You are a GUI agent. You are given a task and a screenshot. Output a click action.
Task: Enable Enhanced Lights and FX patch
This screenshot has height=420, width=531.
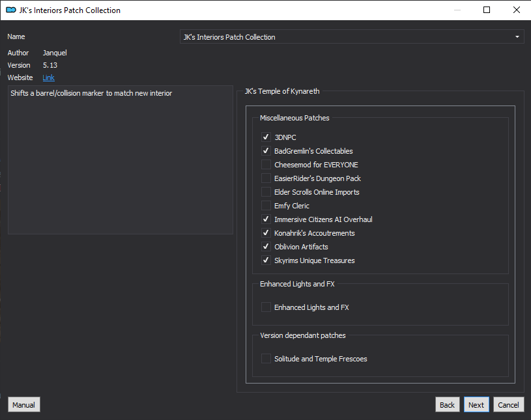click(266, 307)
